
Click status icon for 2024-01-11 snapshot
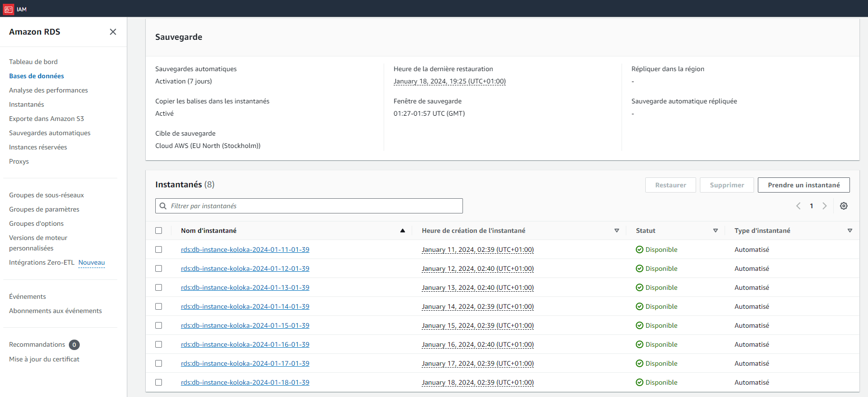(640, 249)
